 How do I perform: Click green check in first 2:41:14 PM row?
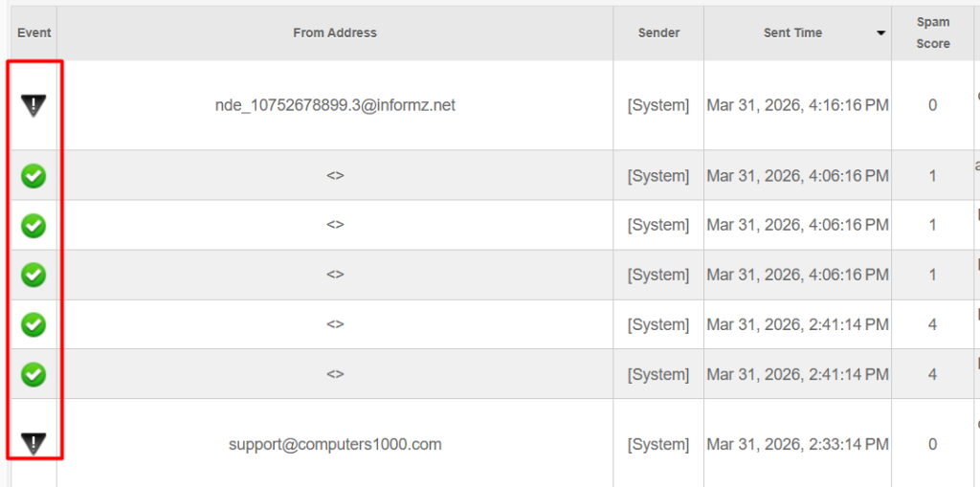(33, 325)
